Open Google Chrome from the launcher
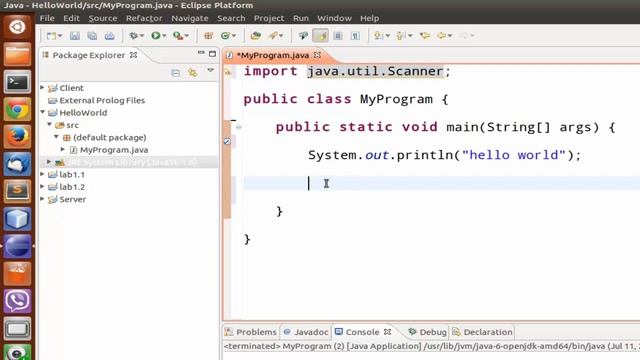 coord(17,109)
